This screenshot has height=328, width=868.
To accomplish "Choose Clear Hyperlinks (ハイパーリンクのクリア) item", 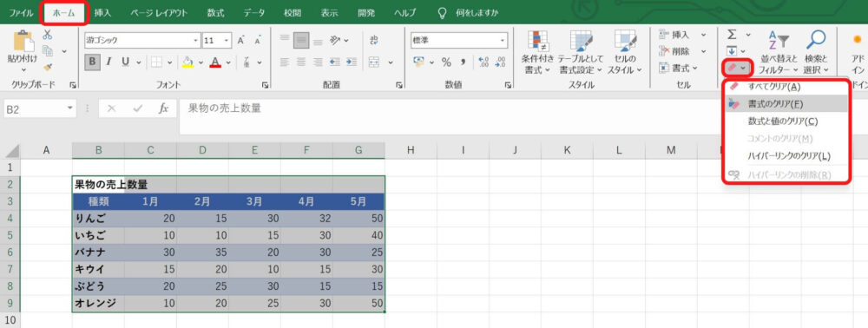I will click(x=787, y=156).
